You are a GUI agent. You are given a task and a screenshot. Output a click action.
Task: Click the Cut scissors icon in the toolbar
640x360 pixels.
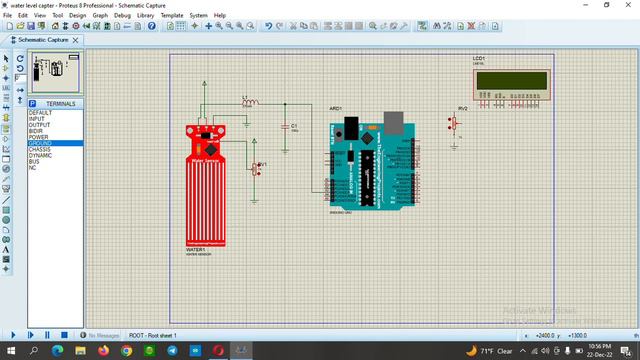(293, 26)
